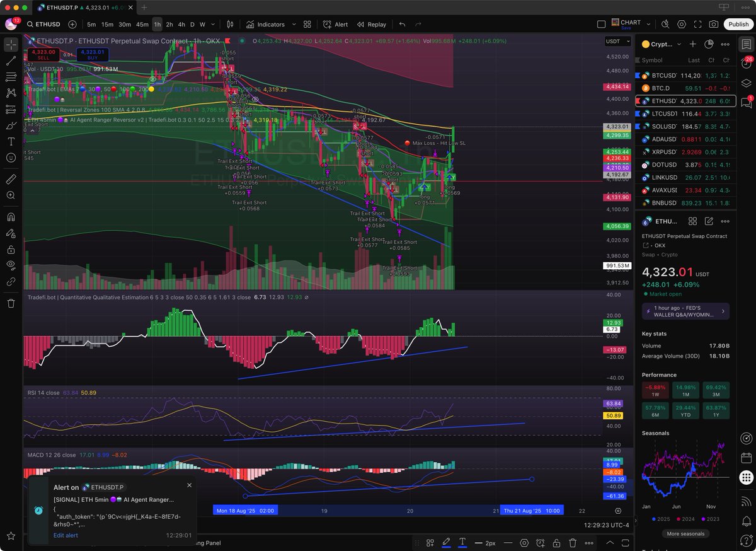Open the watchlist panel icon on the right sidebar
The width and height of the screenshot is (756, 551).
tap(746, 44)
